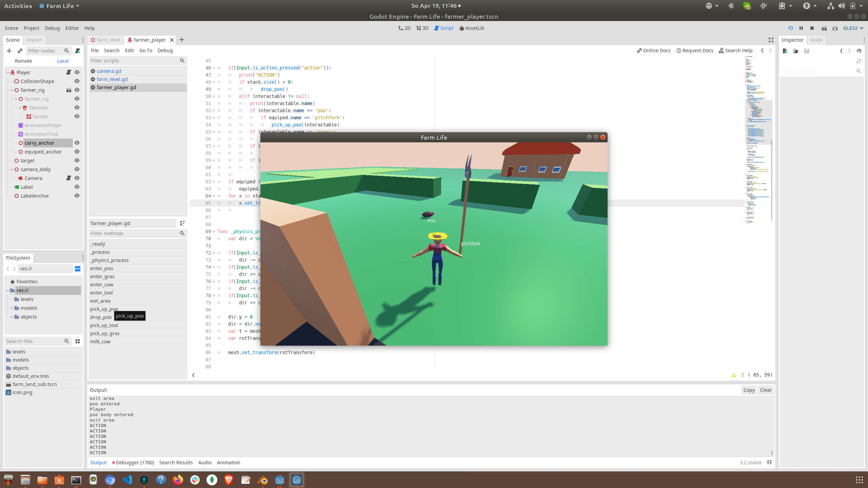Hide the CollisionShape node
Image resolution: width=868 pixels, height=488 pixels.
click(77, 81)
